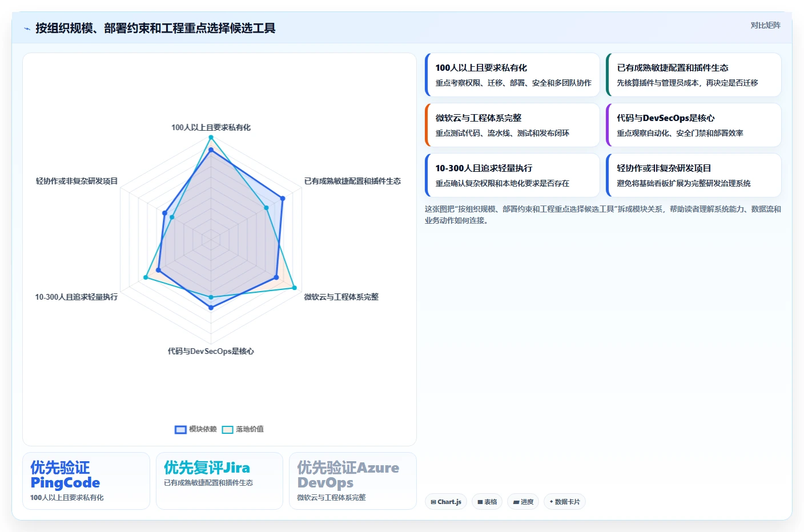Click the description paragraph starting with 这张图把
804x532 pixels.
point(602,215)
